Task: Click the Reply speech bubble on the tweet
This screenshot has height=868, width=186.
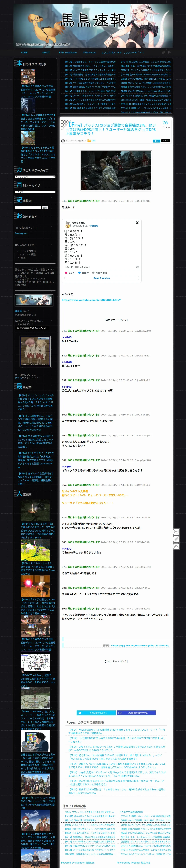Action: pos(80,273)
